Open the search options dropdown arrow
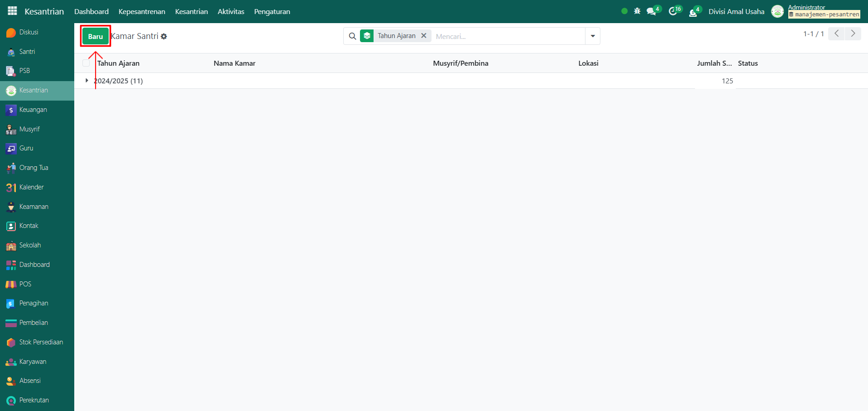 593,36
